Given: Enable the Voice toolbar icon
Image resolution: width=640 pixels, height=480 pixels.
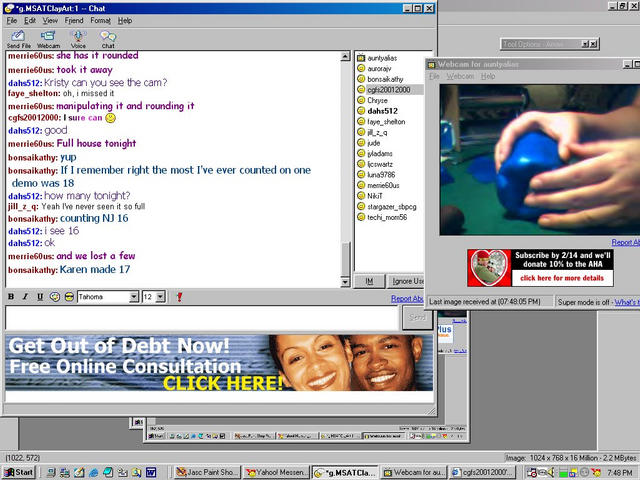Looking at the screenshot, I should pos(78,39).
